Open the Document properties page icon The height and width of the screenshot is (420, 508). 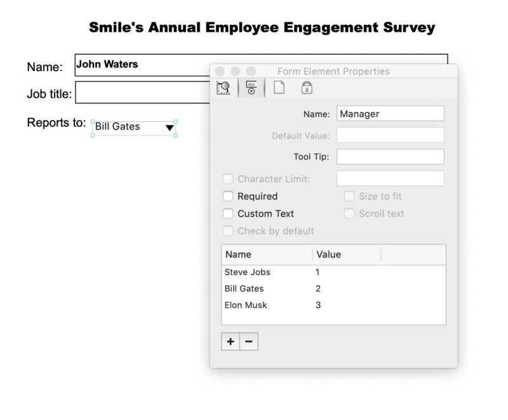click(279, 88)
